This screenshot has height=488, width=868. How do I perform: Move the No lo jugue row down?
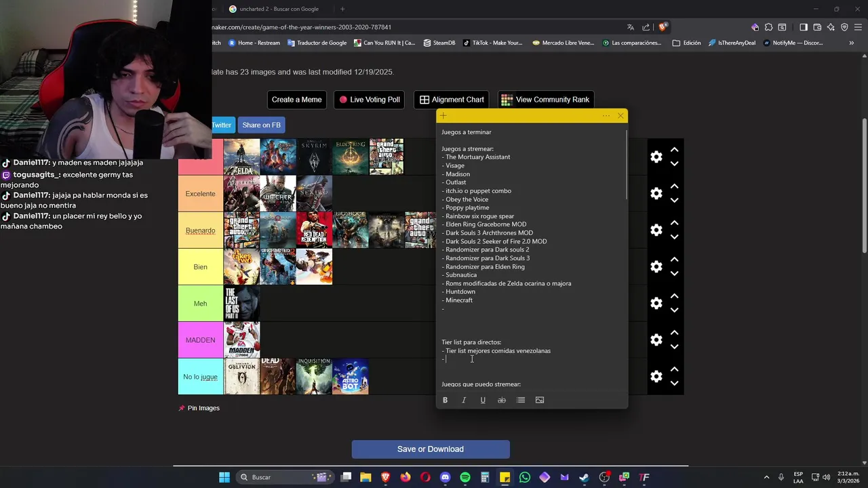675,384
